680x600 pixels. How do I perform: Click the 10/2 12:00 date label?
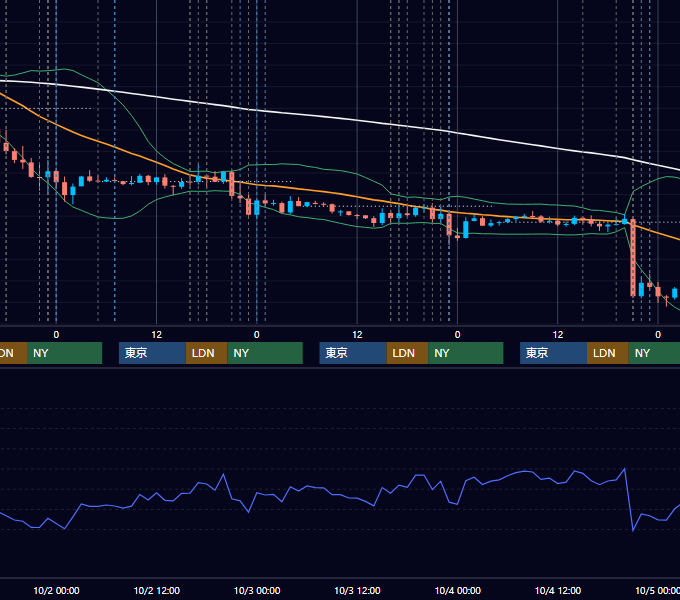[157, 590]
